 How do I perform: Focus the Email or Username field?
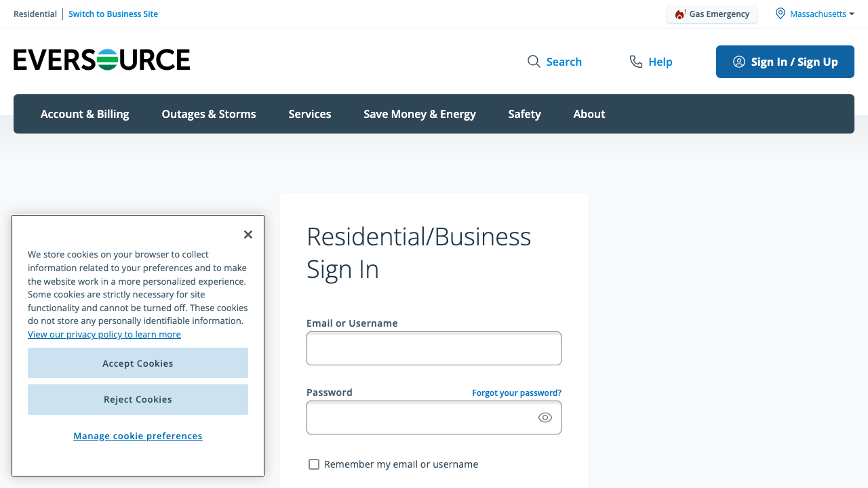(x=434, y=348)
